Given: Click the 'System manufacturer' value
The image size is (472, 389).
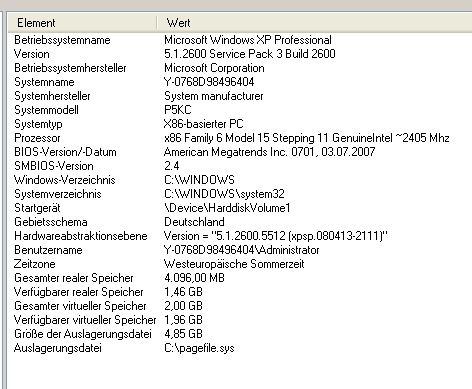Looking at the screenshot, I should pos(214,96).
